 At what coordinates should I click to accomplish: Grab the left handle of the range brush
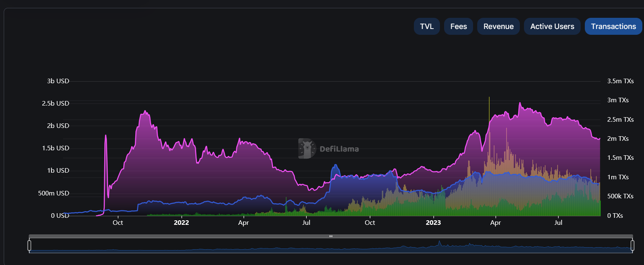(x=29, y=245)
